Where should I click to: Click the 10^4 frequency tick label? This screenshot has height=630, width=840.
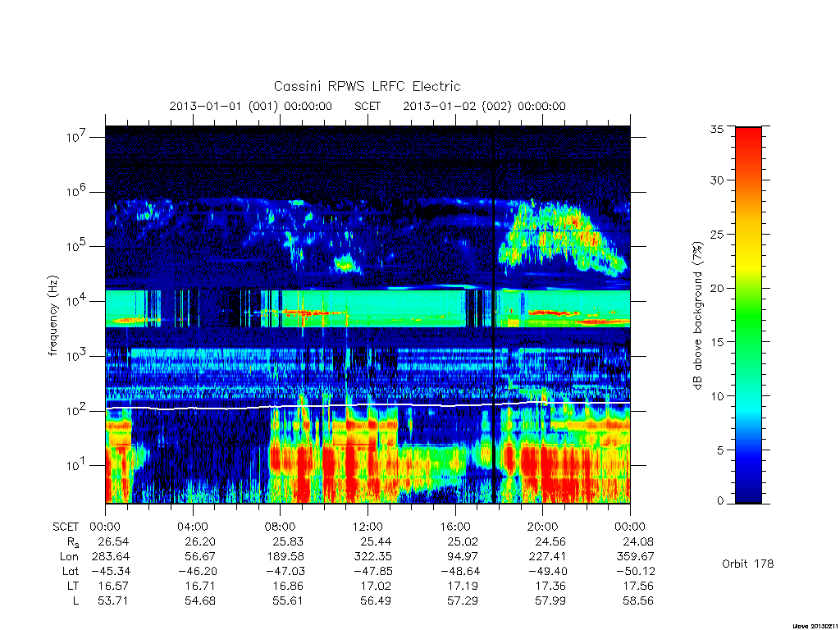tap(75, 300)
